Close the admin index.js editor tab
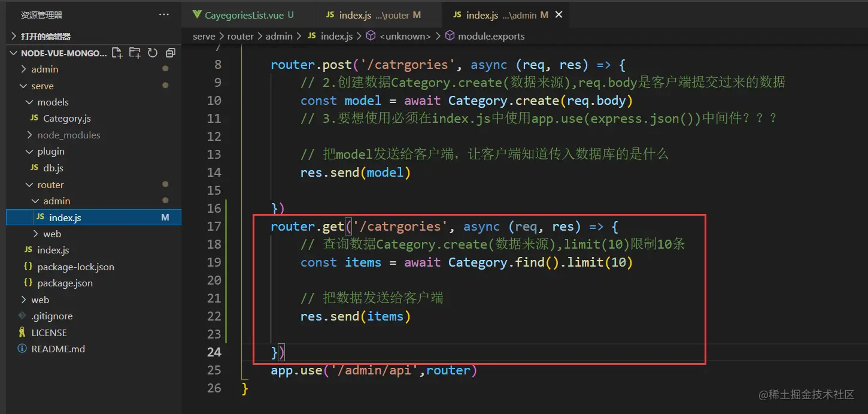The width and height of the screenshot is (868, 414). click(x=559, y=14)
